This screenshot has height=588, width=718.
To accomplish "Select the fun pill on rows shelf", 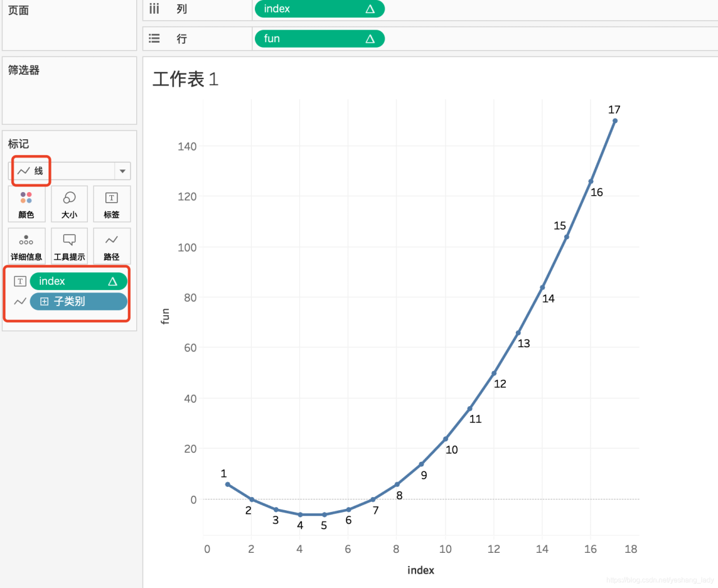I will [319, 39].
